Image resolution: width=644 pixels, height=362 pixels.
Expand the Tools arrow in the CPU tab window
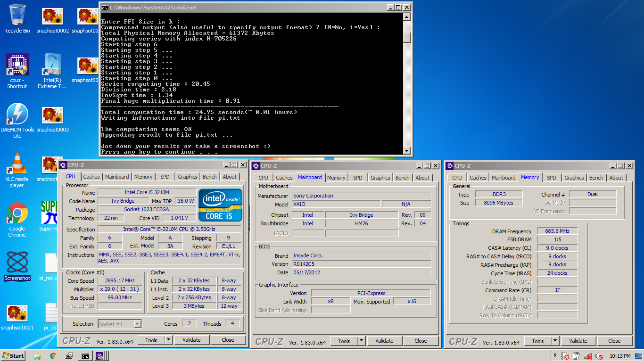click(168, 340)
